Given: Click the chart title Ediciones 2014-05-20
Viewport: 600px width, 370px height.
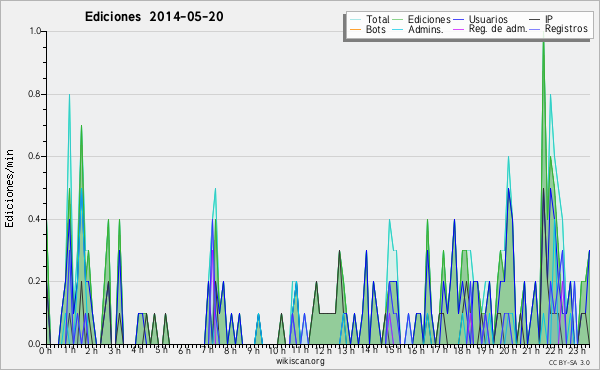Looking at the screenshot, I should pyautogui.click(x=154, y=17).
